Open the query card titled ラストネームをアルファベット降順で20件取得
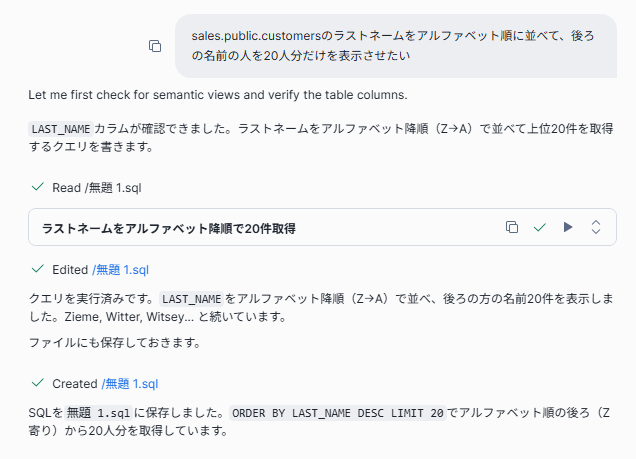The width and height of the screenshot is (636, 459). [x=168, y=228]
